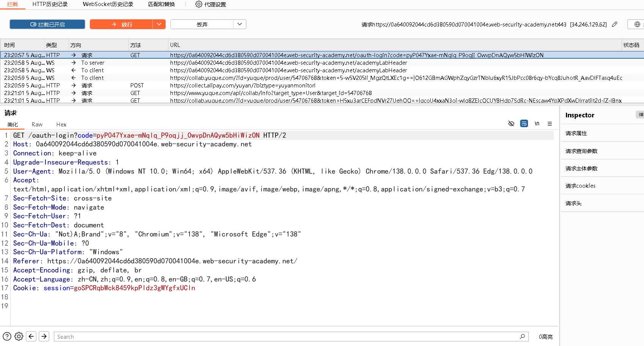644x346 pixels.
Task: Click the pencil edit icon near the request URL
Action: (614, 24)
